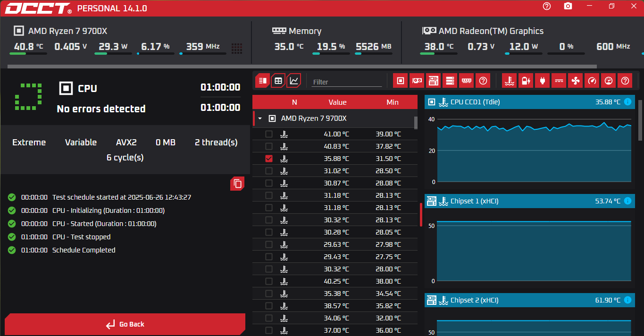This screenshot has height=336, width=644.
Task: Collapse the AMD Ryzen 7 9700X group
Action: (259, 118)
